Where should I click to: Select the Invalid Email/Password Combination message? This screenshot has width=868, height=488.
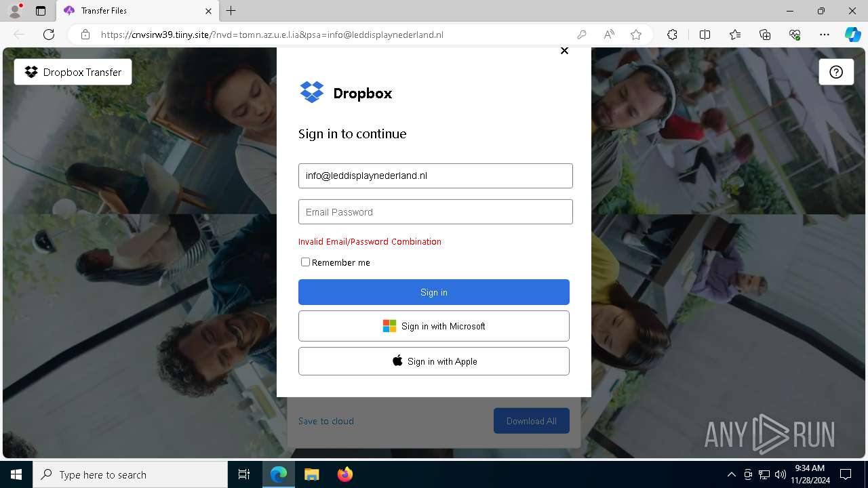[370, 241]
